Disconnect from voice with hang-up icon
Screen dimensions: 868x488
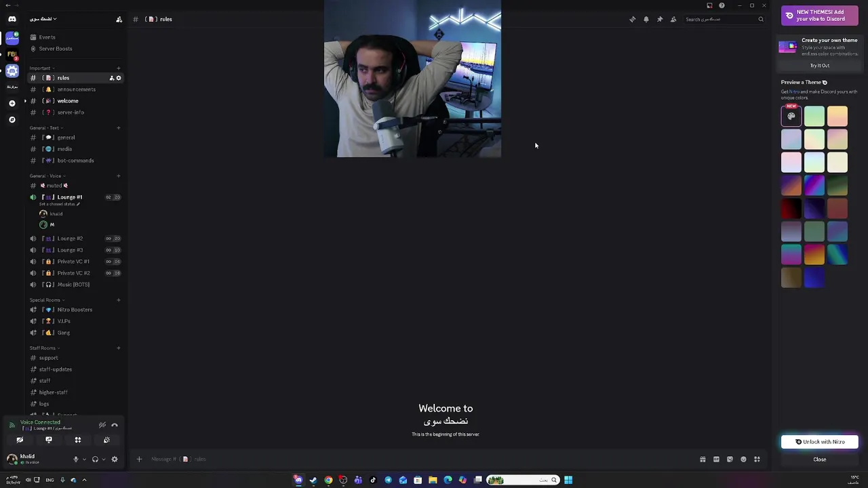[115, 425]
